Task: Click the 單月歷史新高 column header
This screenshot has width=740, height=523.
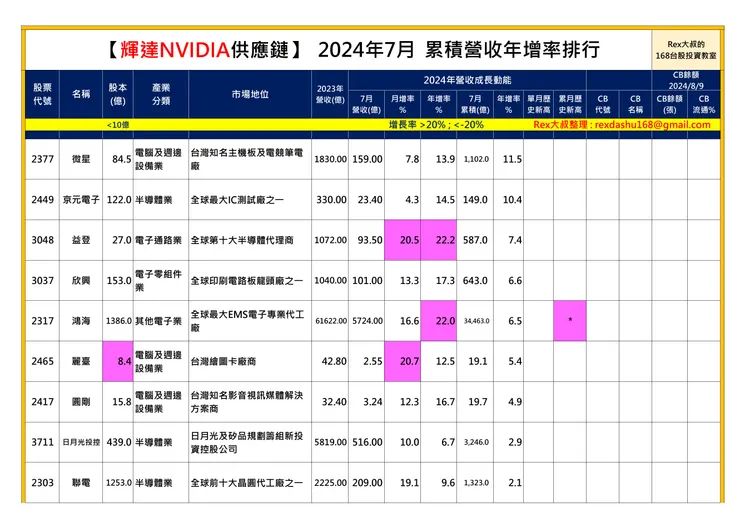Action: pos(538,104)
